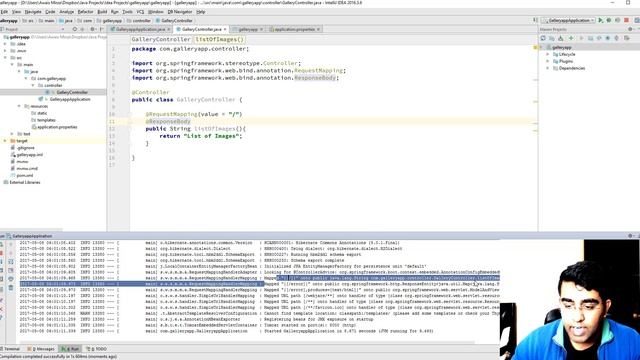Open the Navigate menu
This screenshot has height=360, width=640.
coord(33,12)
